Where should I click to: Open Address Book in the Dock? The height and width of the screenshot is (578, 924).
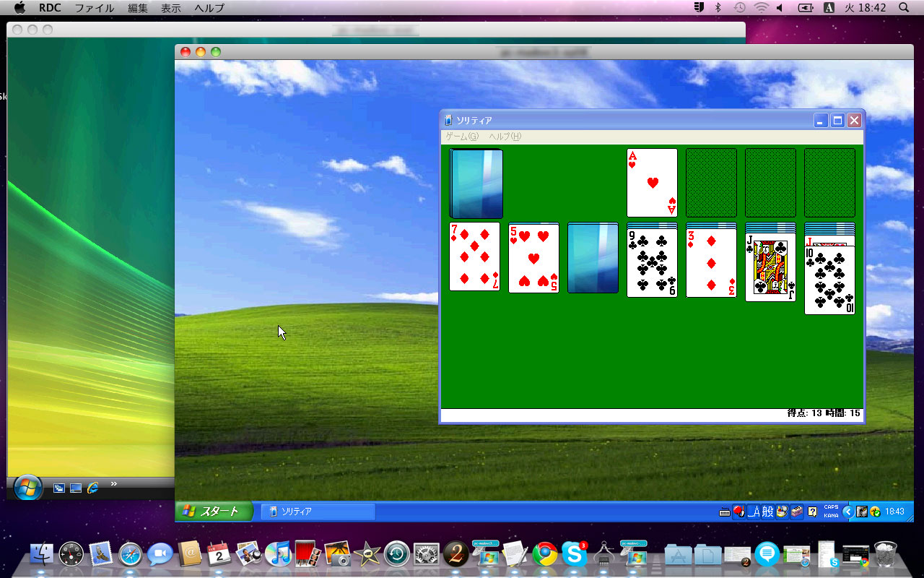click(x=189, y=554)
